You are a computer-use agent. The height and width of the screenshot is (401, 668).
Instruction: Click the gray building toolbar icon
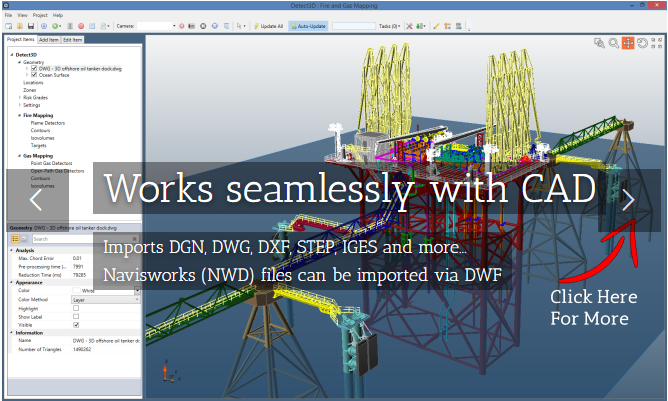(70, 26)
